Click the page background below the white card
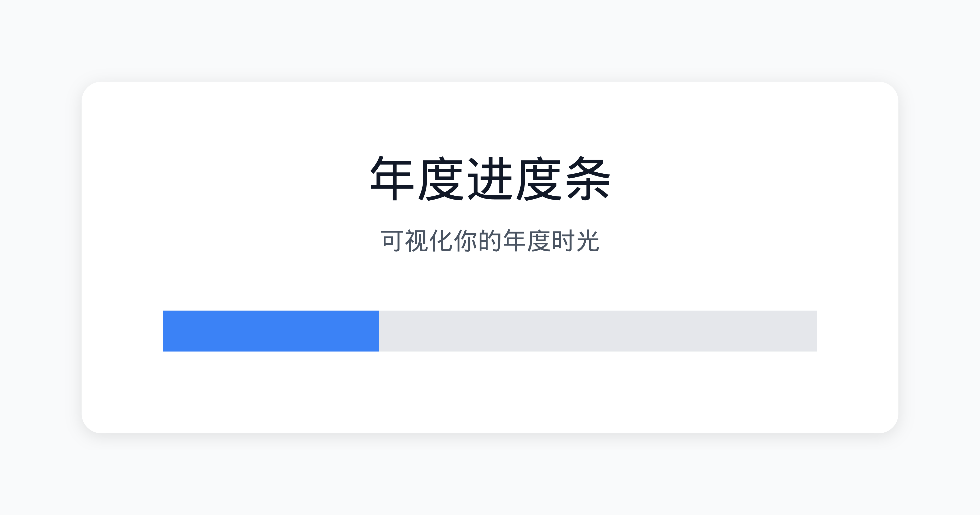 [490, 476]
